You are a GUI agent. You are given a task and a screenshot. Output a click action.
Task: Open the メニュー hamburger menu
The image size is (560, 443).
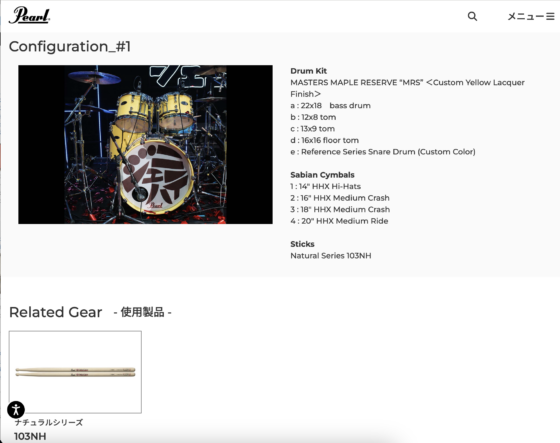click(531, 16)
